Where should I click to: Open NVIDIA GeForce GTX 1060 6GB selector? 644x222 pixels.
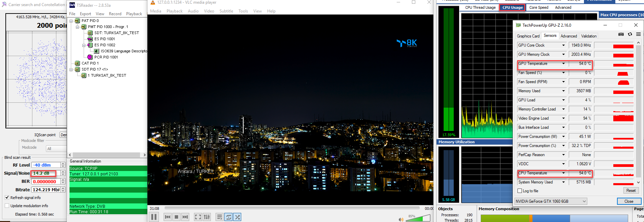pyautogui.click(x=551, y=201)
